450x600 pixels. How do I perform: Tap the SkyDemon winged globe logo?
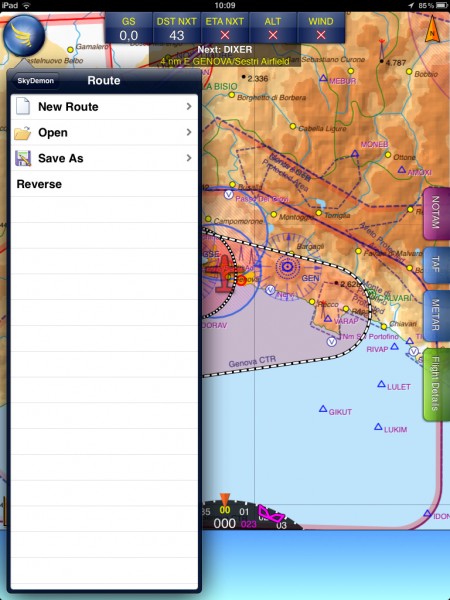click(24, 36)
